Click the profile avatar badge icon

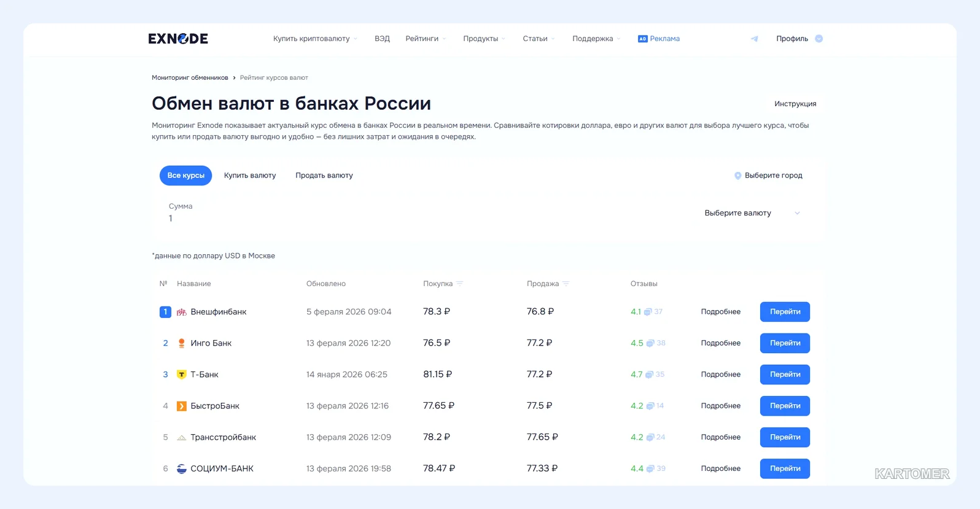tap(819, 39)
